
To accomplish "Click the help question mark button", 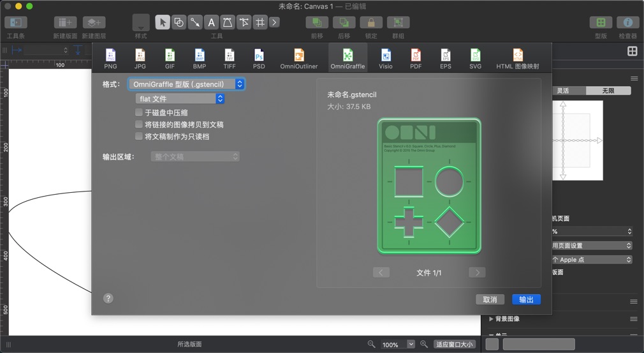I will pyautogui.click(x=108, y=298).
